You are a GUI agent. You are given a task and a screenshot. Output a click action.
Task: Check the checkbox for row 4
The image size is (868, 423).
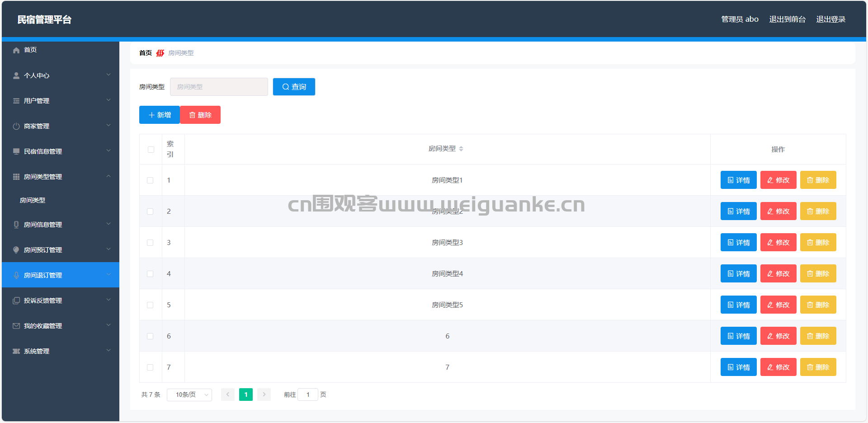pos(150,274)
